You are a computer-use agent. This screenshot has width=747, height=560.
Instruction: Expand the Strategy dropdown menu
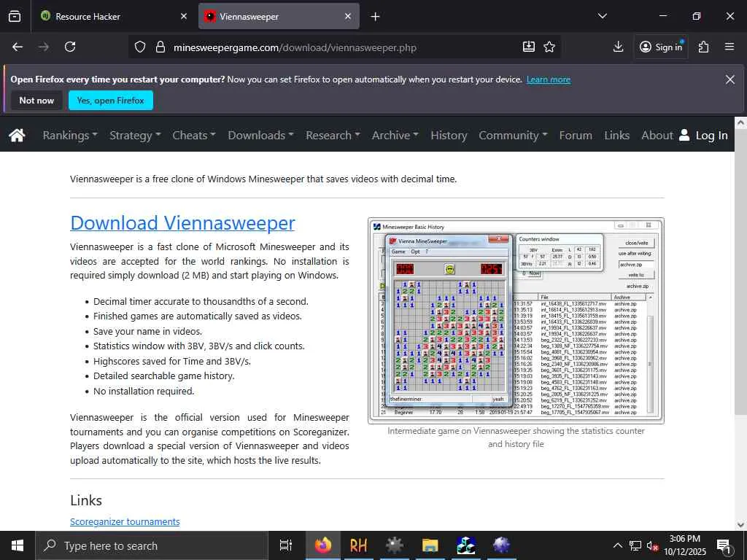[x=135, y=135]
